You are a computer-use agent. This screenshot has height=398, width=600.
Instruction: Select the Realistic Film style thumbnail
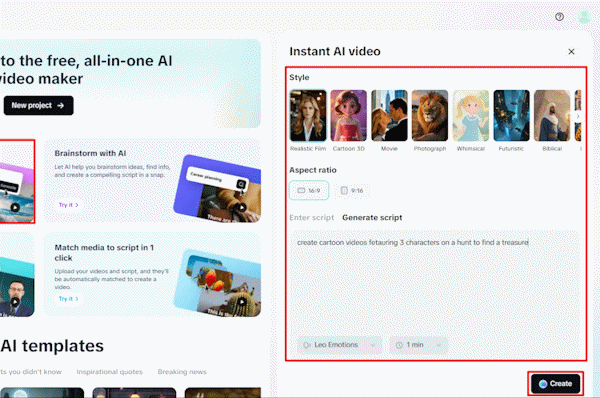pyautogui.click(x=308, y=116)
